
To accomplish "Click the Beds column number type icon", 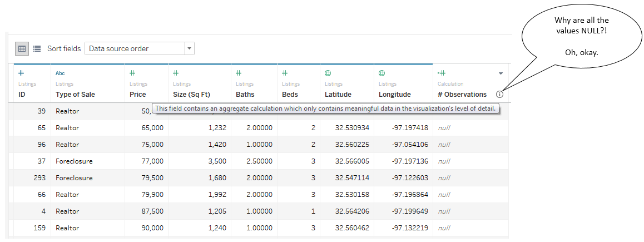I will (285, 73).
